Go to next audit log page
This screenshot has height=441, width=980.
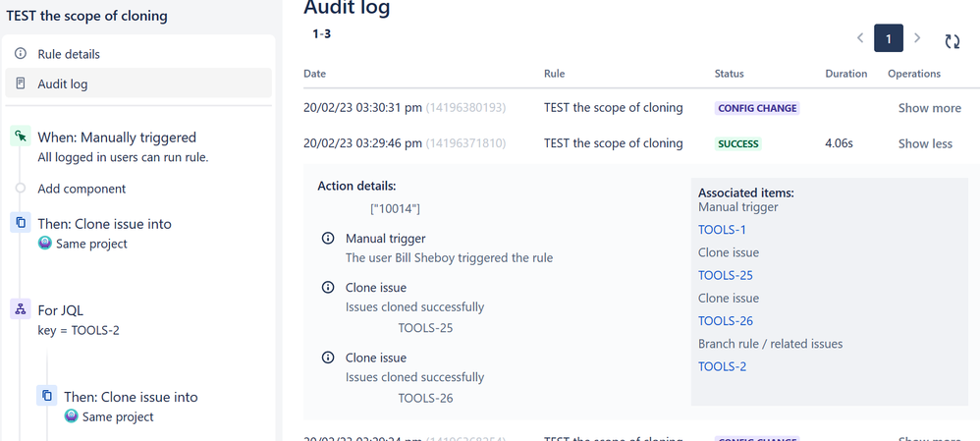click(917, 38)
